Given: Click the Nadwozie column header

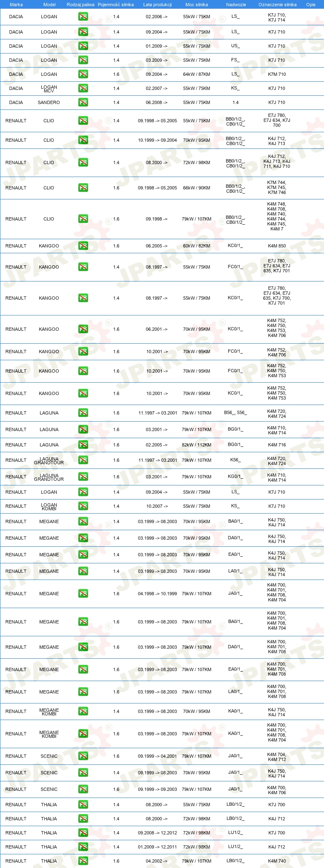Looking at the screenshot, I should tap(236, 5).
